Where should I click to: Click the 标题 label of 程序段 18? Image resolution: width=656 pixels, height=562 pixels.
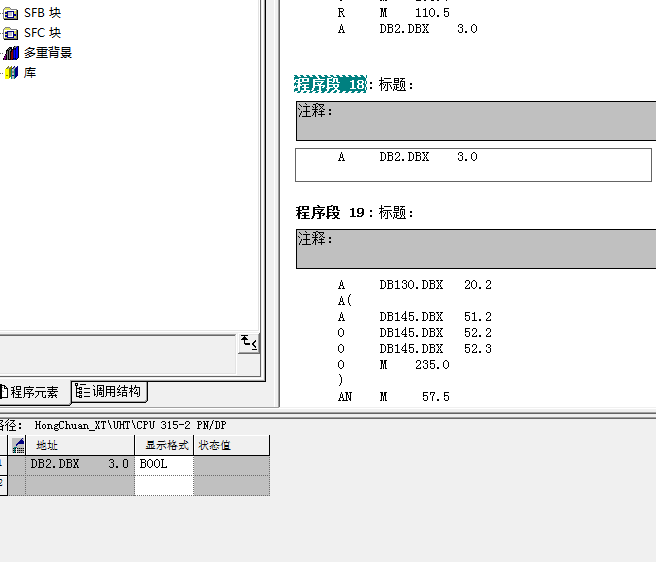pyautogui.click(x=396, y=85)
